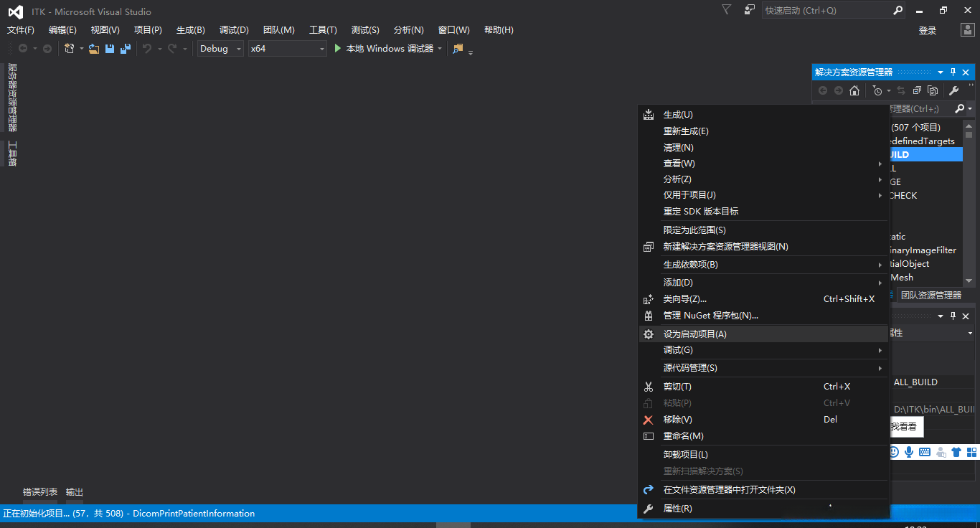Click the Save All double-floppy icon
This screenshot has height=528, width=980.
(126, 49)
